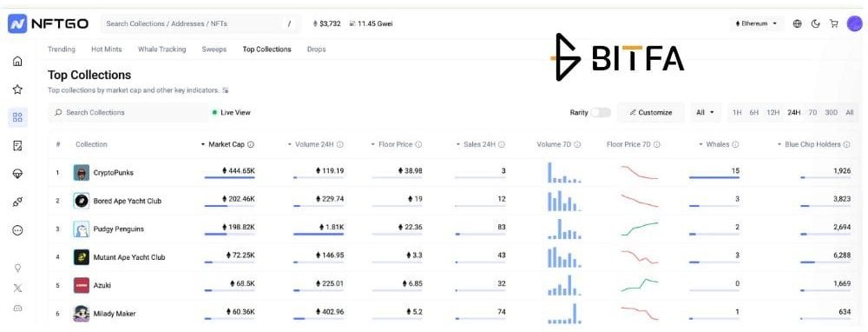868x332 pixels.
Task: Sort by Blue Chip Holders column
Action: click(x=809, y=144)
